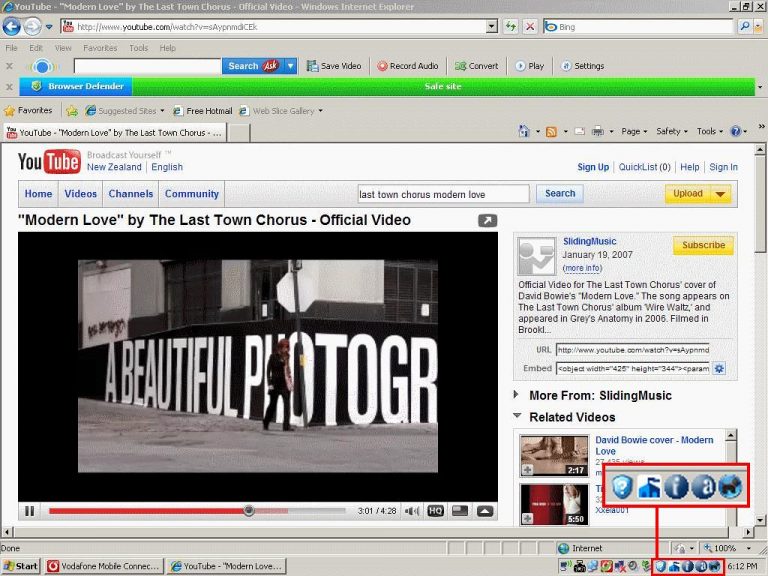
Task: Open the View menu
Action: [x=63, y=48]
